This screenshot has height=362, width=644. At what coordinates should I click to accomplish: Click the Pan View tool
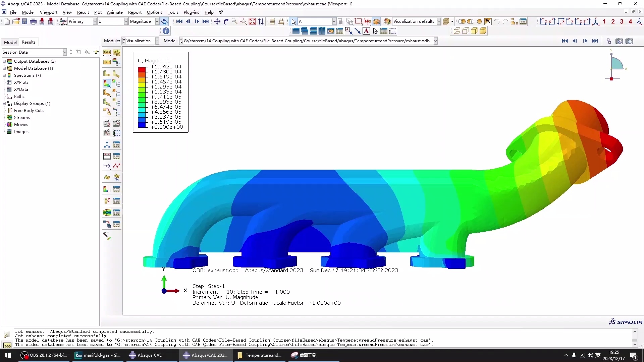pos(217,21)
